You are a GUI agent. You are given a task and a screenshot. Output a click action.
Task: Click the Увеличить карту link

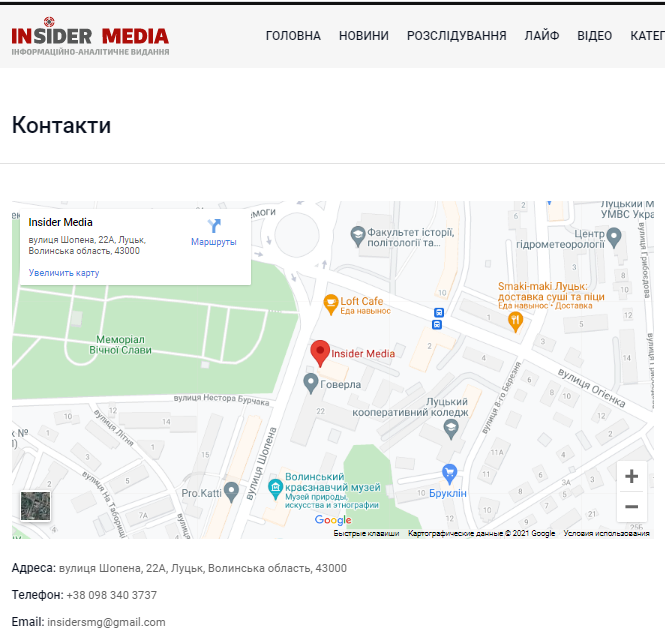click(x=64, y=273)
